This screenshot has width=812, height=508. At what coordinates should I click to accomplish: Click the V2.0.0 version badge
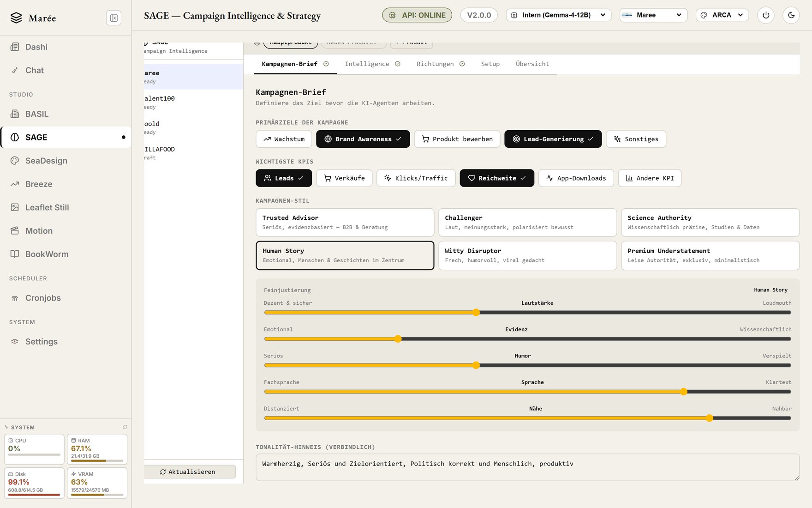point(479,15)
